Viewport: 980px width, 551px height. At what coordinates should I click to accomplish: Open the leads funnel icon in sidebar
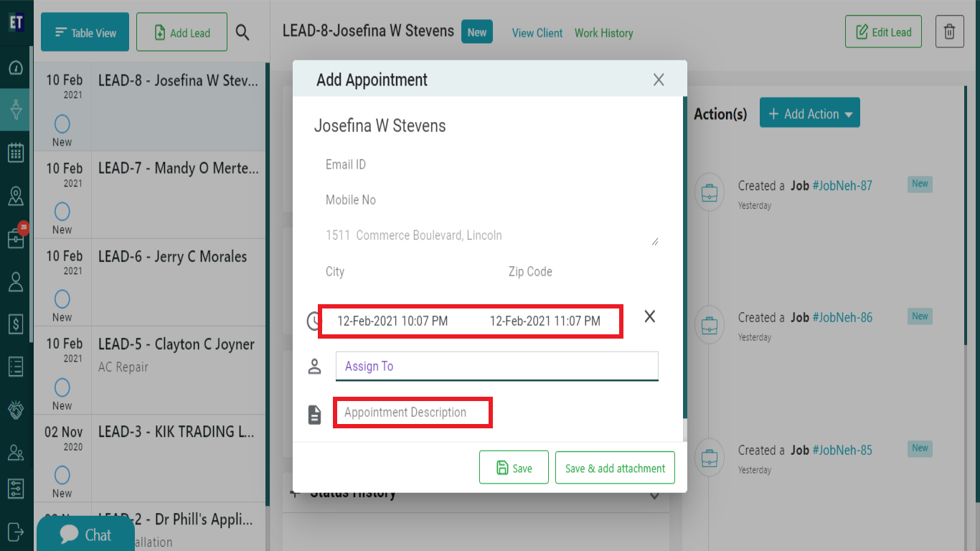point(16,110)
